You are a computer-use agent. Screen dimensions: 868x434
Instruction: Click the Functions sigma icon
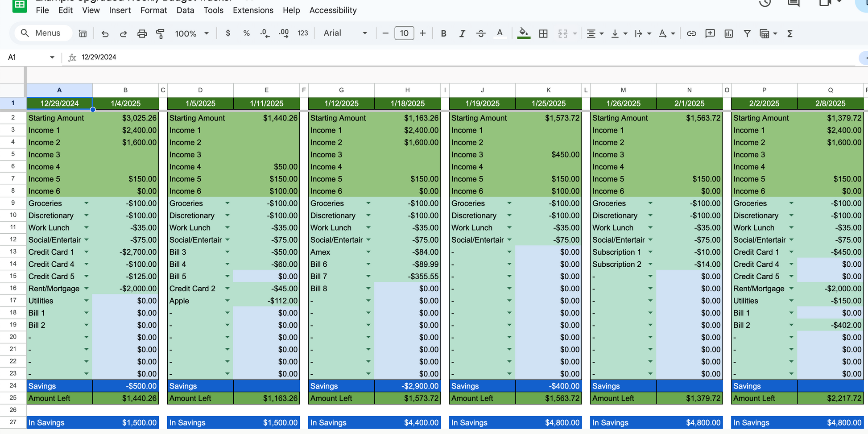789,33
